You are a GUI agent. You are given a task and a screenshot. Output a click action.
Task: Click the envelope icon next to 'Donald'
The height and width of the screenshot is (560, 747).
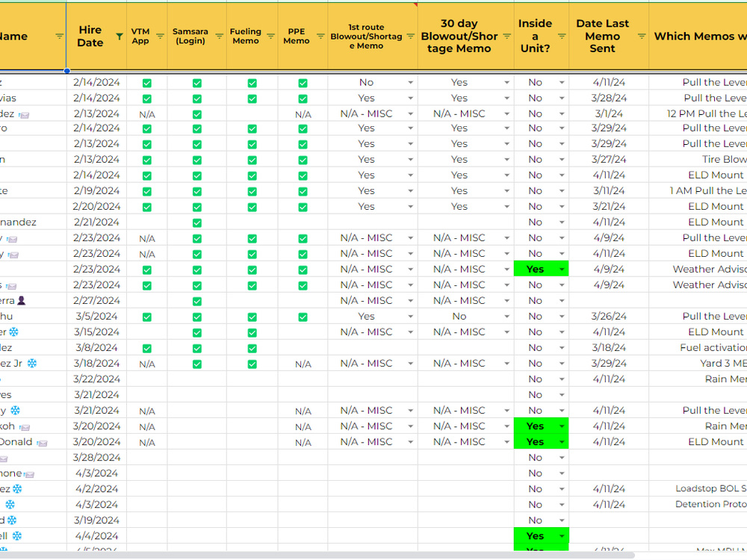[x=43, y=444]
